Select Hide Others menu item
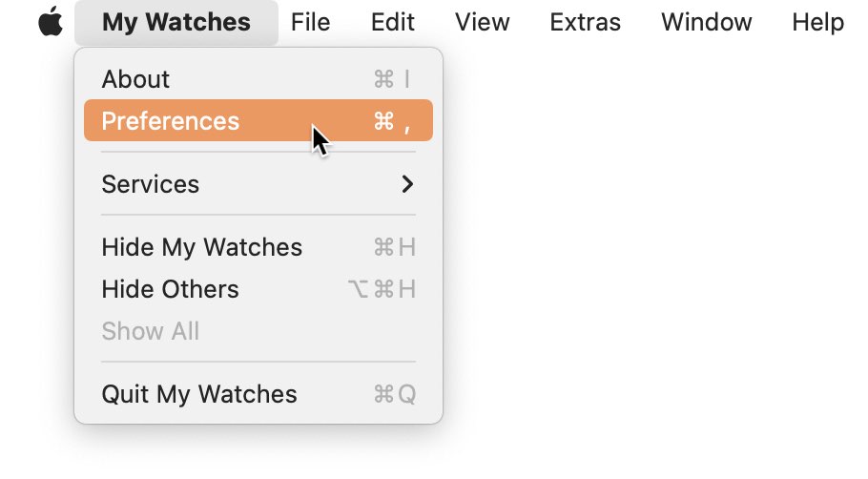 258,289
